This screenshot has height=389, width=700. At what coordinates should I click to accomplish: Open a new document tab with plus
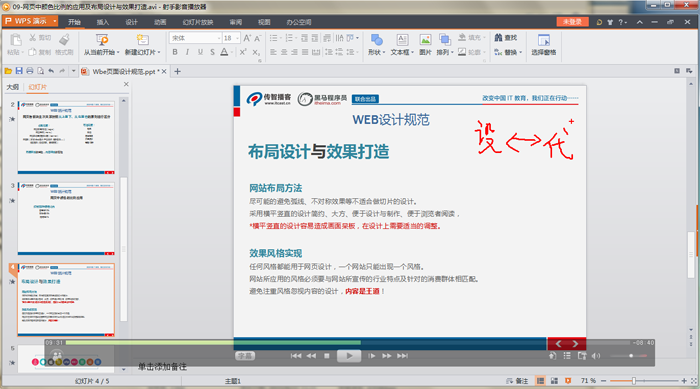coord(177,71)
